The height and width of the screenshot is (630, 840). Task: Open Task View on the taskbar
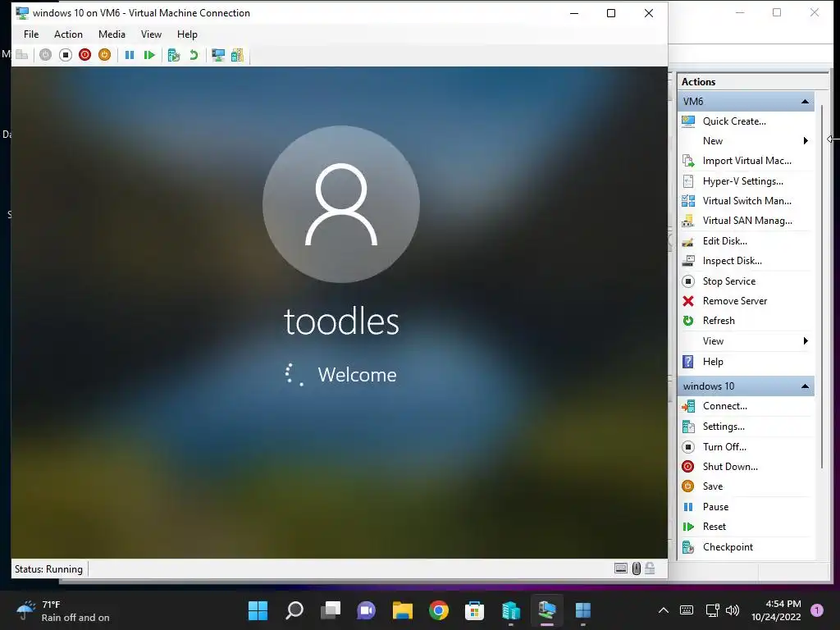click(x=330, y=610)
